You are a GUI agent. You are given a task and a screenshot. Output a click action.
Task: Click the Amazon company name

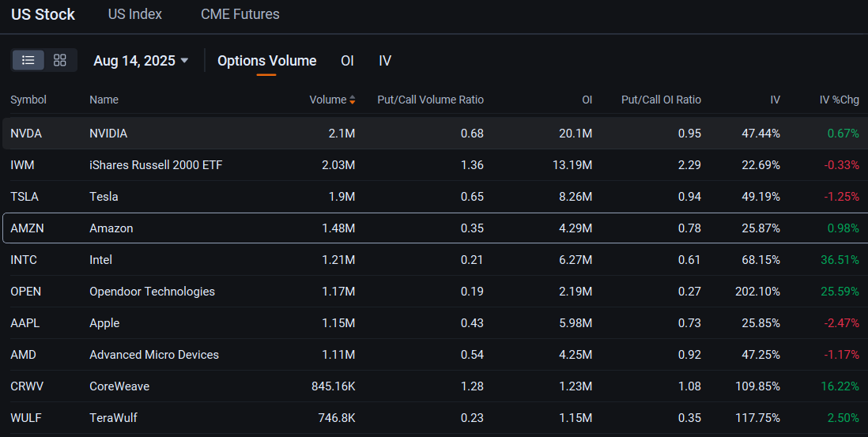(x=111, y=228)
